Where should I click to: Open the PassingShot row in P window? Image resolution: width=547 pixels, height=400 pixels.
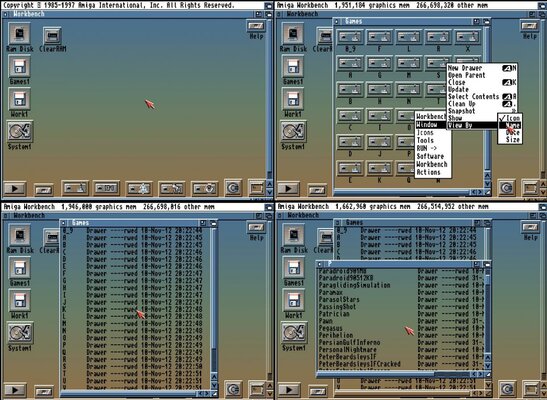(401, 307)
